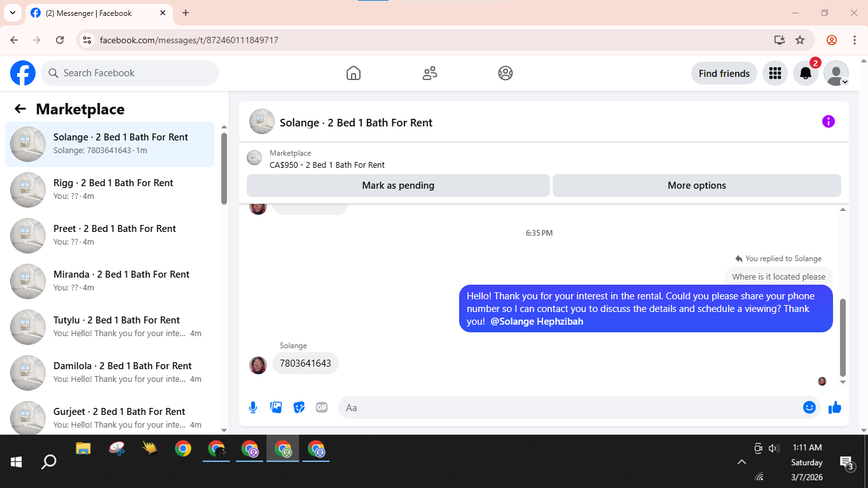Screen dimensions: 868x488
Task: Send a thumbs-up like
Action: click(x=834, y=407)
